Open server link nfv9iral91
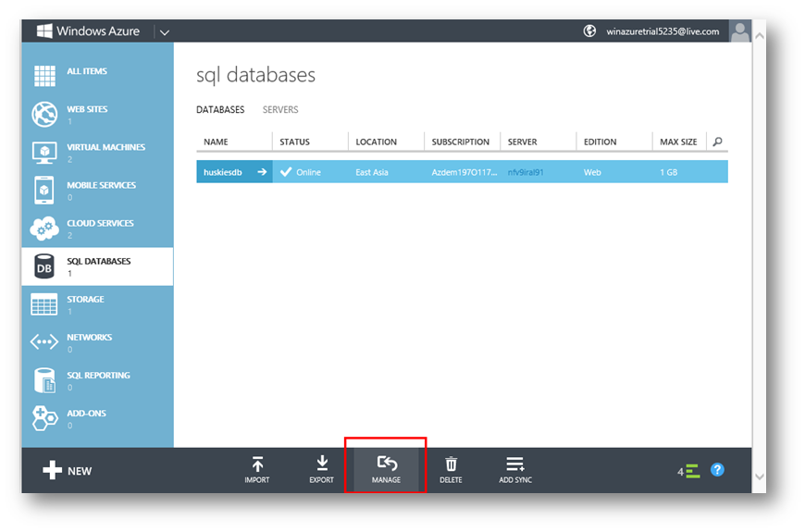The width and height of the screenshot is (805, 532). 526,172
